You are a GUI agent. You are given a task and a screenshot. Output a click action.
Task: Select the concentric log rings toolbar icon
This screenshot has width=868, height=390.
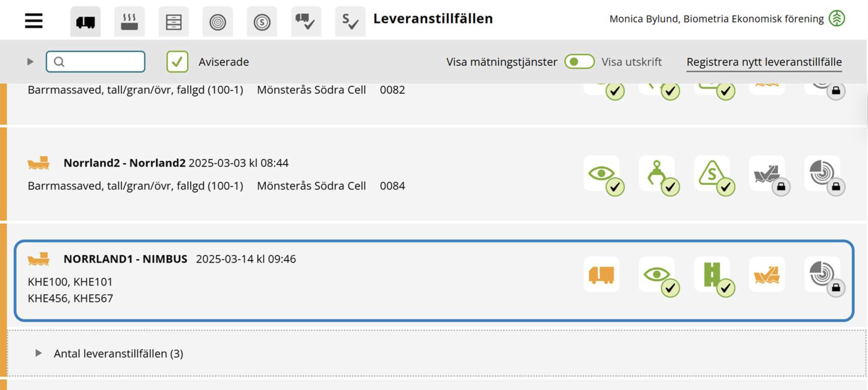[218, 22]
